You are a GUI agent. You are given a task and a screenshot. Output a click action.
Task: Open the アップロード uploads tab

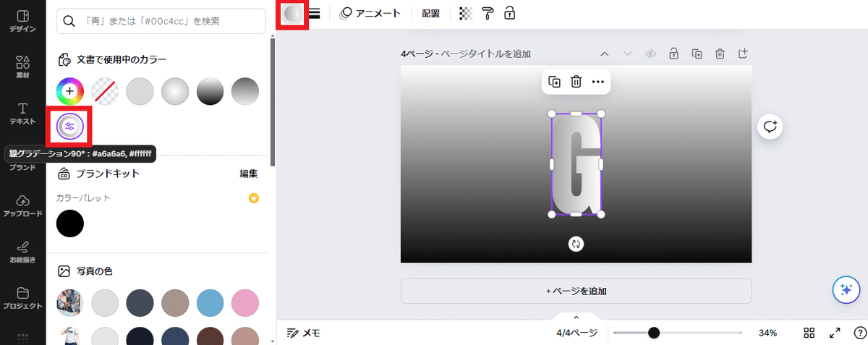click(22, 206)
